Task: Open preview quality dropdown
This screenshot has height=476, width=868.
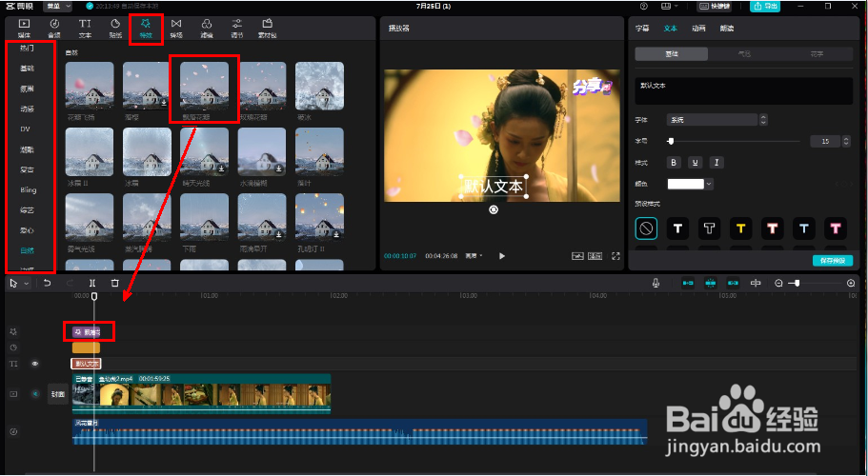Action: (474, 256)
